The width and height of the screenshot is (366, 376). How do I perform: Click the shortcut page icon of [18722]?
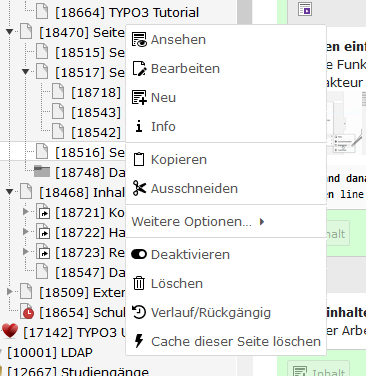(x=43, y=232)
